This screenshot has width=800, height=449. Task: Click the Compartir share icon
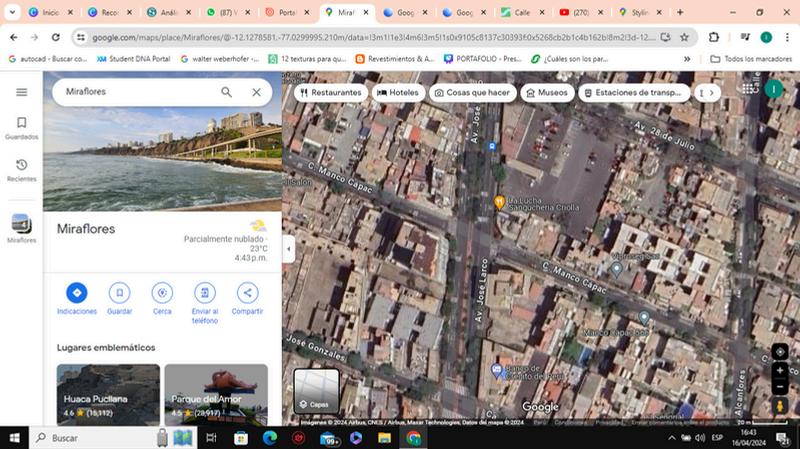point(247,293)
